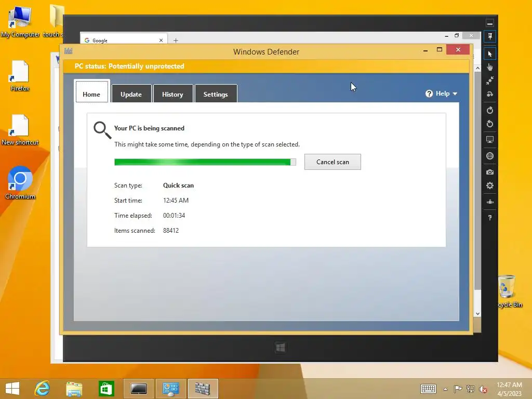This screenshot has height=399, width=532.
Task: Restore down the Chromium browser window
Action: tap(457, 35)
